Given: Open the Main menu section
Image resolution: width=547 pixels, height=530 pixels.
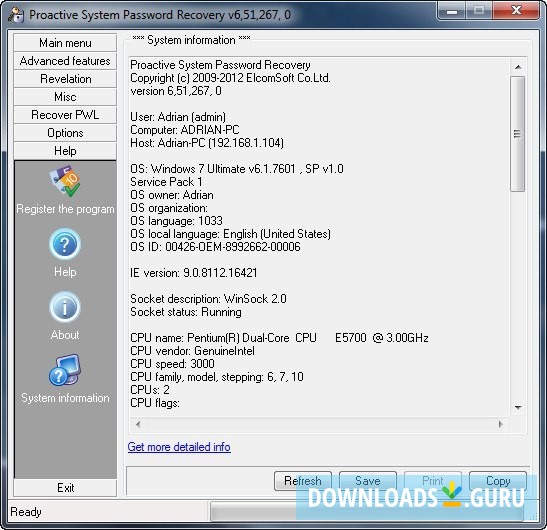Looking at the screenshot, I should [65, 43].
